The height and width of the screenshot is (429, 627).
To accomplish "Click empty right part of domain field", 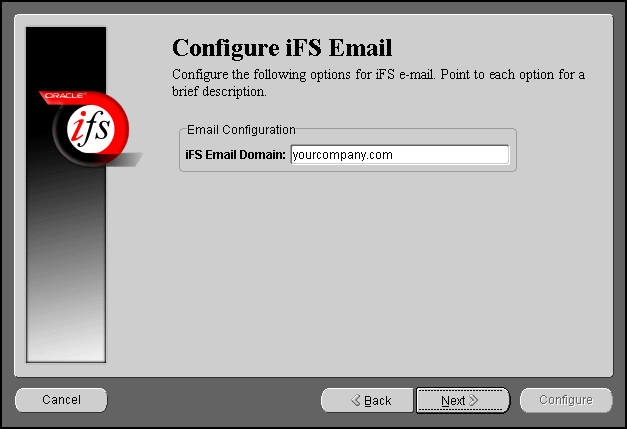I will click(452, 155).
